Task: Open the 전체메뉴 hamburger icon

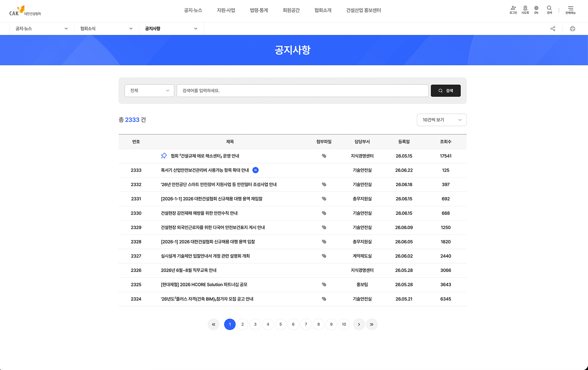Action: [x=570, y=10]
